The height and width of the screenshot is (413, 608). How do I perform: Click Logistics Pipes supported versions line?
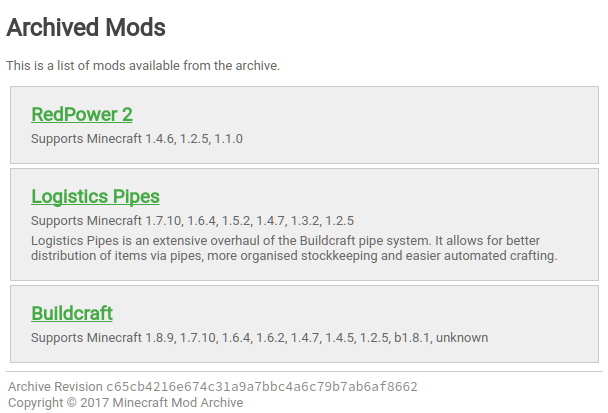point(192,221)
